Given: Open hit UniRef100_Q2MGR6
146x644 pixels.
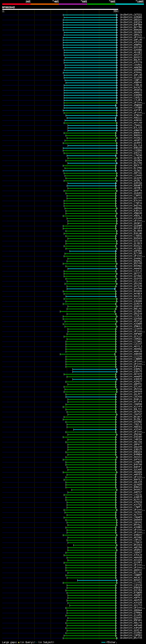Looking at the screenshot, I should click(x=131, y=17).
